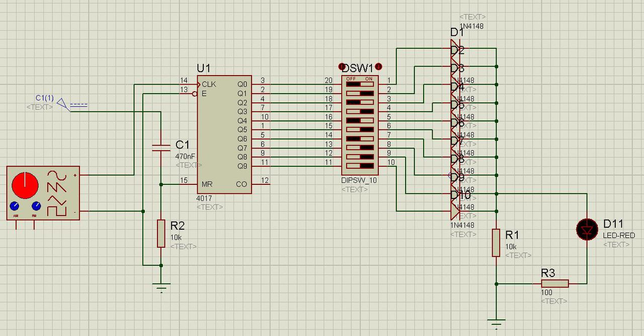Select the C1 capacitor symbol

tap(161, 148)
